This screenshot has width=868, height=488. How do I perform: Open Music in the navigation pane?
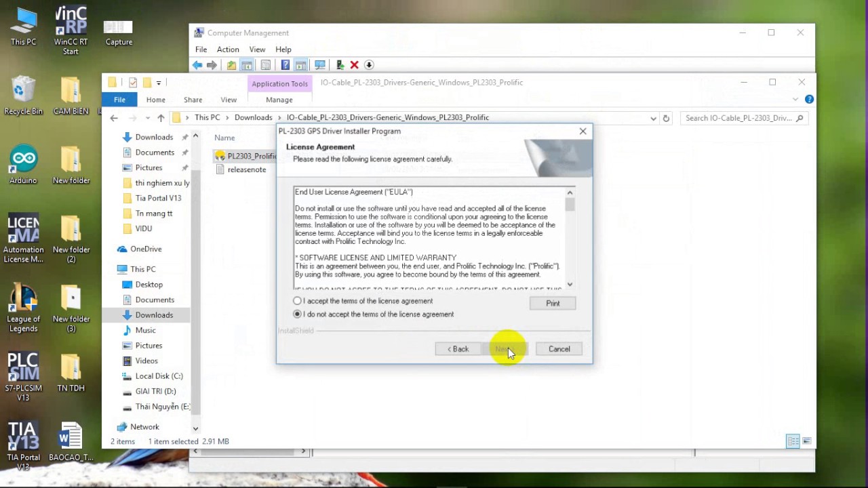tap(145, 330)
